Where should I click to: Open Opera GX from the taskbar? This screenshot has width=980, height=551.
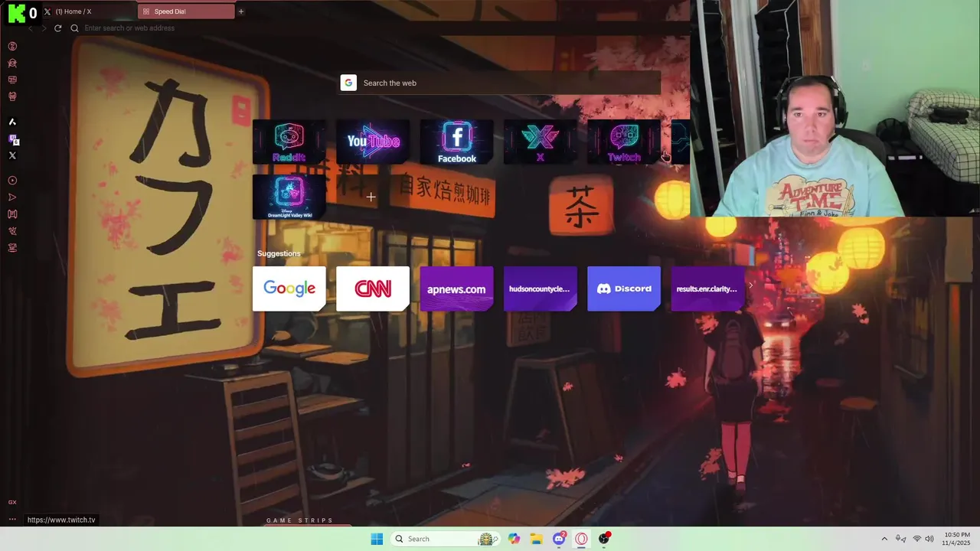pos(582,539)
